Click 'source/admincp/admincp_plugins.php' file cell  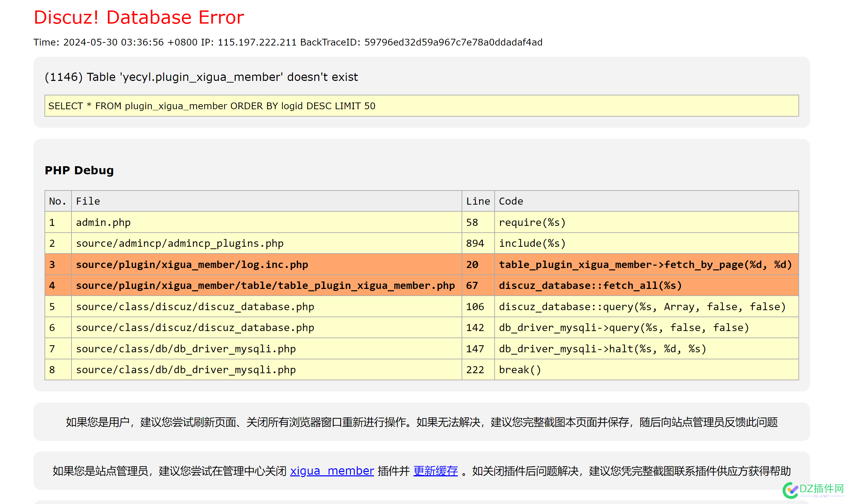[266, 243]
